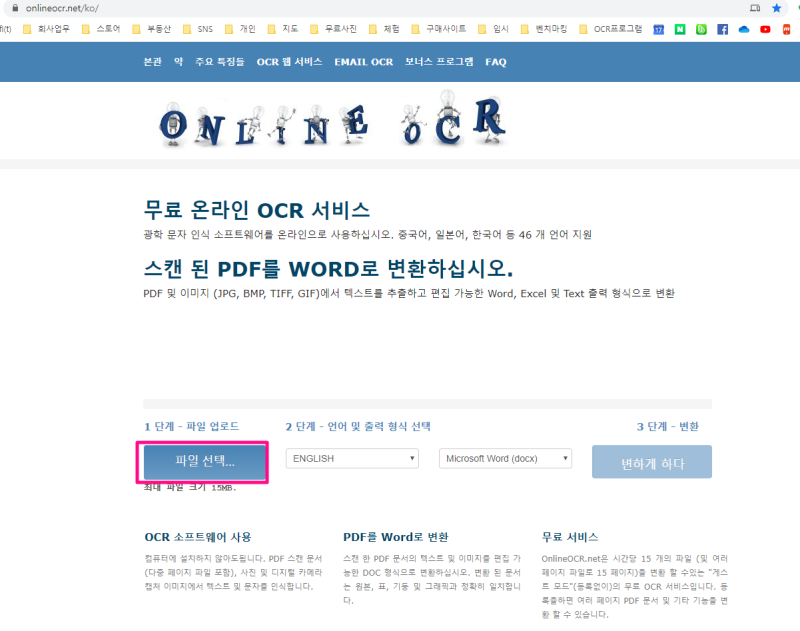800x631 pixels.
Task: Open the green Naver N bookmark
Action: tap(680, 30)
